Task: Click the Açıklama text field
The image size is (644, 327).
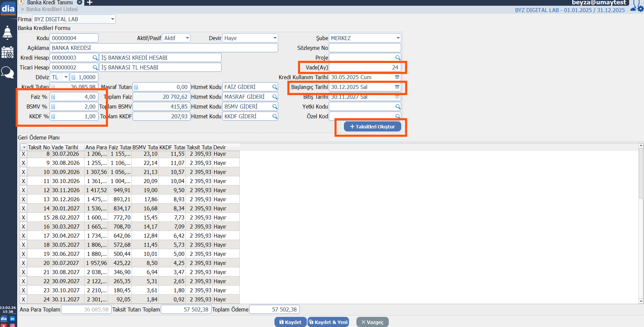Action: click(x=164, y=48)
